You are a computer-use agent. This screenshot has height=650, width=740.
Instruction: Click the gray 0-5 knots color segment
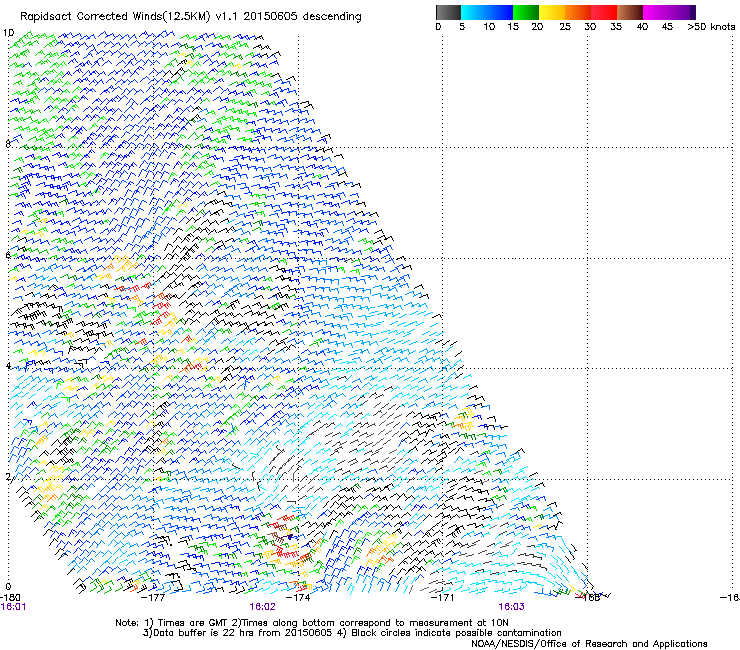(449, 12)
